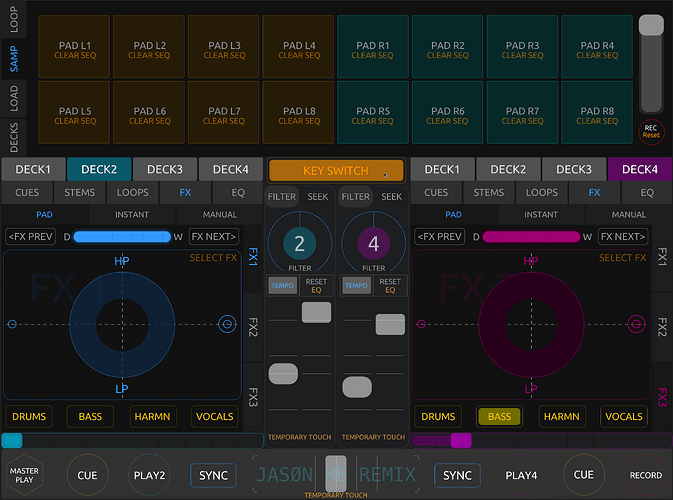
Task: Toggle the left deck VOCALS stem
Action: click(214, 416)
